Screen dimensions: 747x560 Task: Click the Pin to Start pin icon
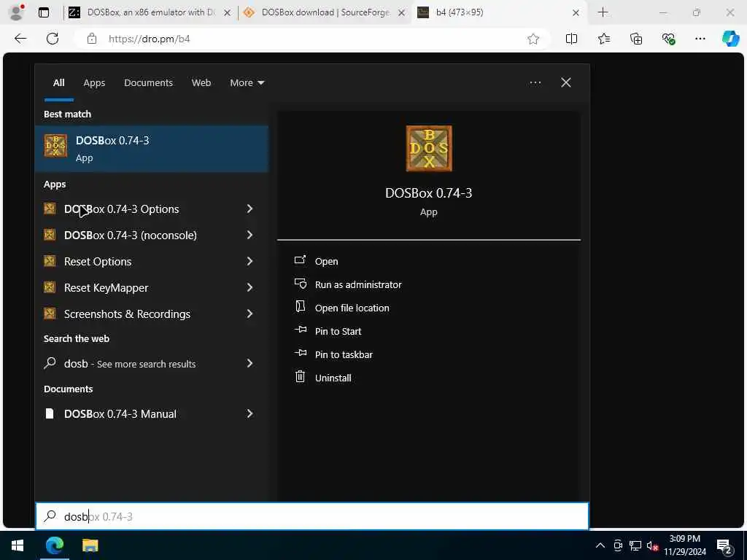300,330
